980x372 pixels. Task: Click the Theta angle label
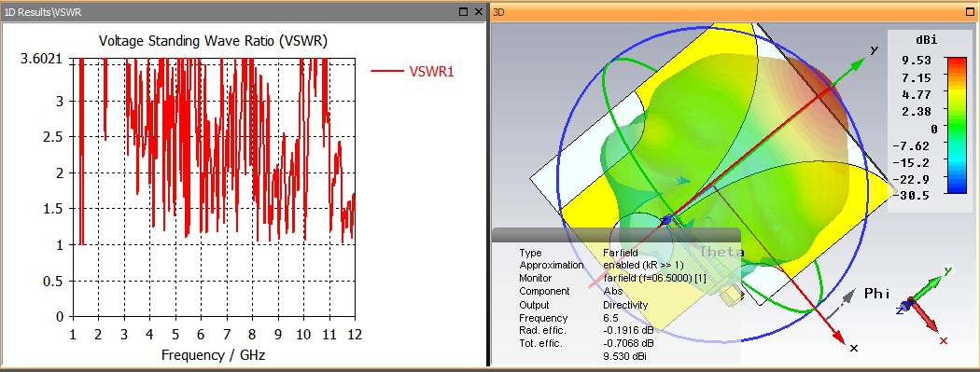tap(721, 252)
